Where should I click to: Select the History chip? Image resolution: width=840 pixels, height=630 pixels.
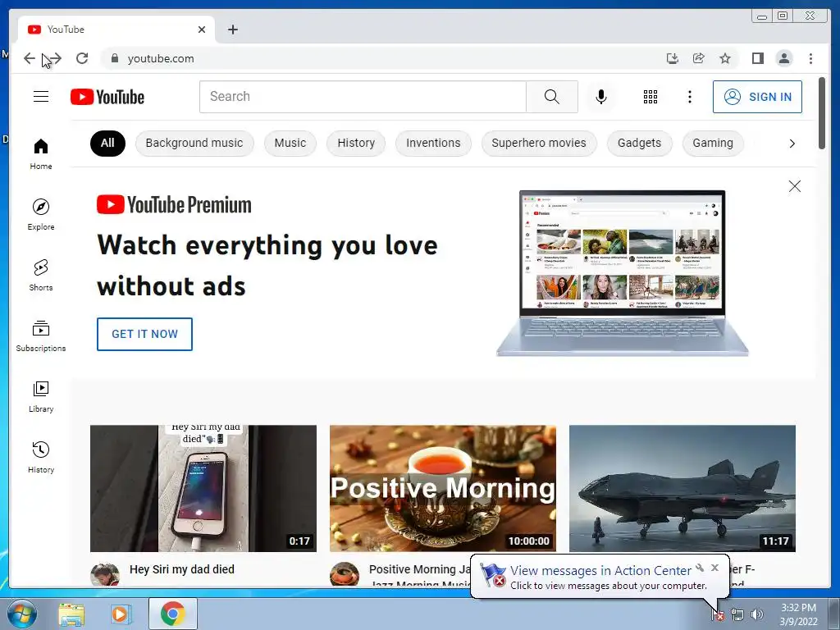(x=356, y=144)
